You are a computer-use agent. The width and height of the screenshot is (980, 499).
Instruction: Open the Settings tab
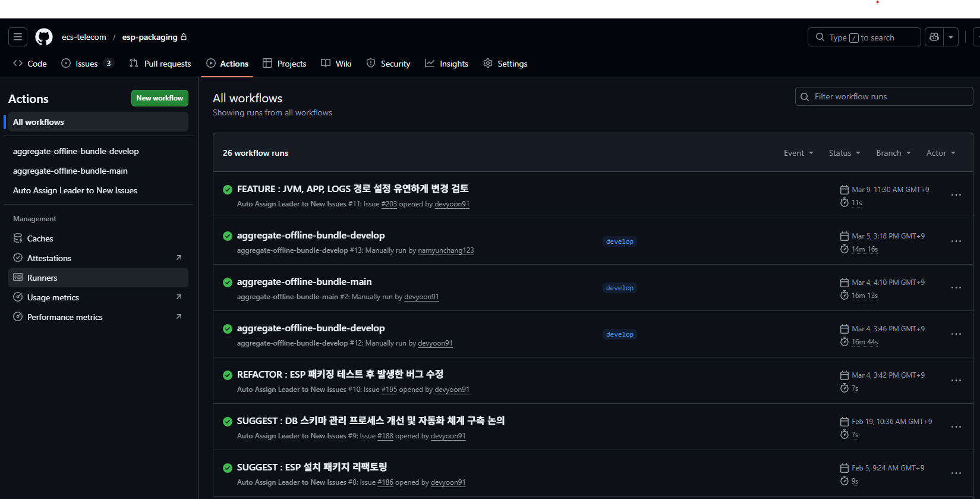pyautogui.click(x=506, y=64)
